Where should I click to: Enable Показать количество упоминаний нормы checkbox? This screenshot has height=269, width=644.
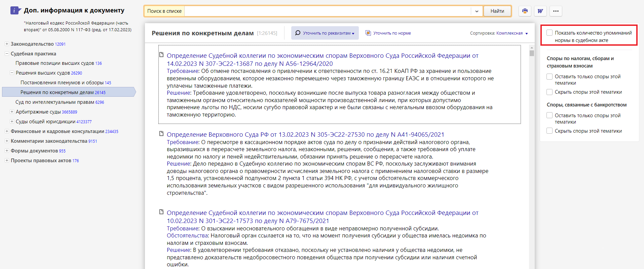[550, 33]
